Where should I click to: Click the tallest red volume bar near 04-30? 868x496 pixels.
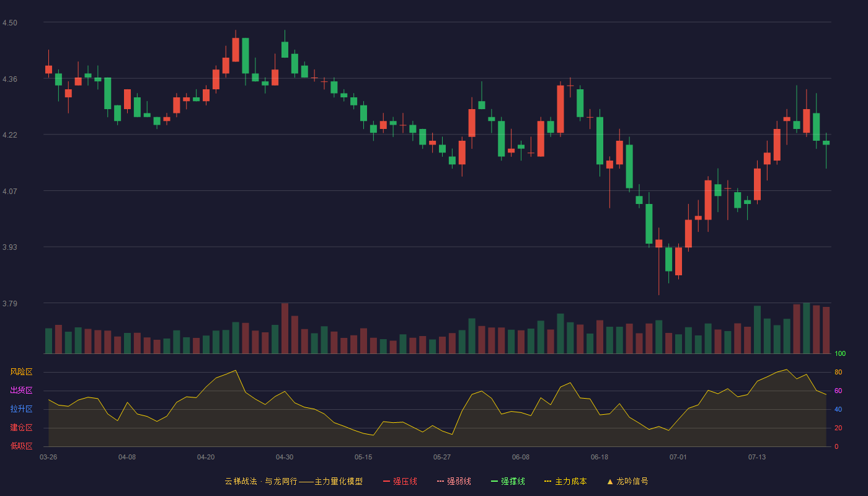point(285,329)
